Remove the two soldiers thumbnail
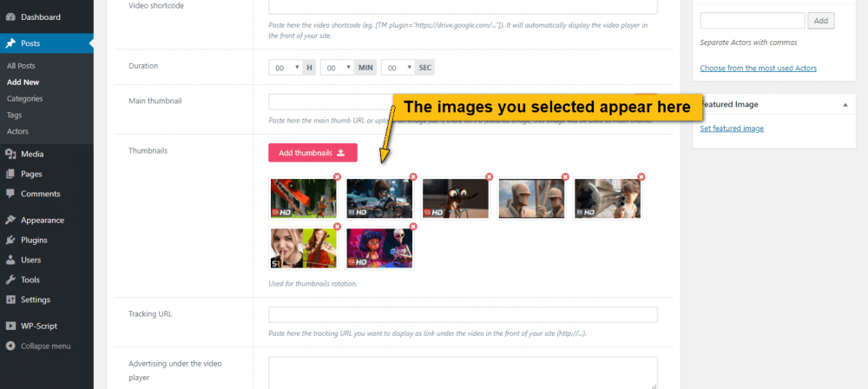 (565, 177)
